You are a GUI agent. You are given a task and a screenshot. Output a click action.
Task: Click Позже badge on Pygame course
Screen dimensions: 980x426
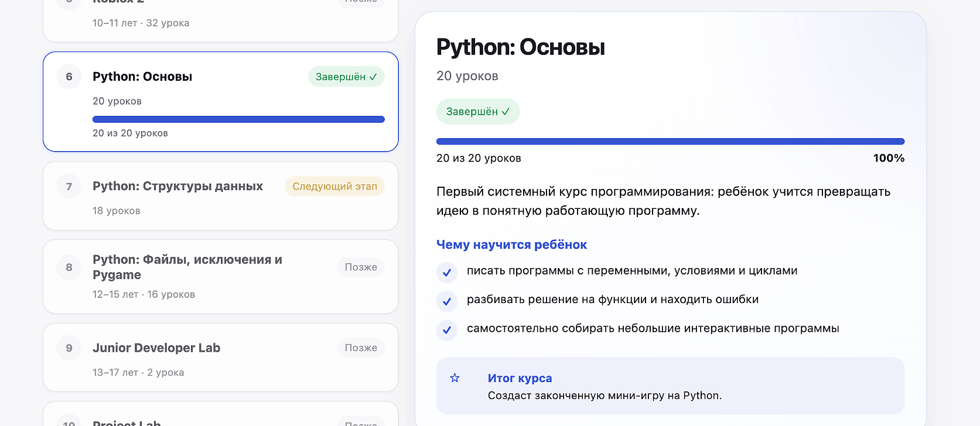(361, 267)
